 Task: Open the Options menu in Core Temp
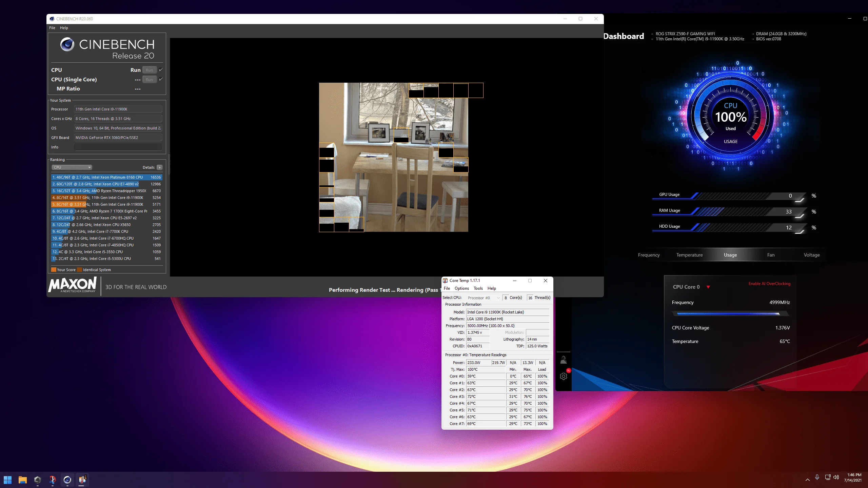pos(461,288)
